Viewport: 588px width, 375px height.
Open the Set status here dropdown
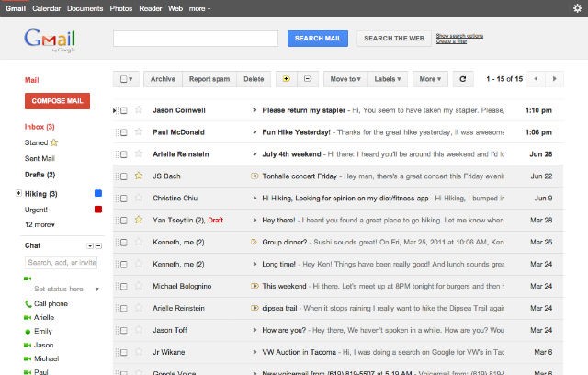point(97,290)
